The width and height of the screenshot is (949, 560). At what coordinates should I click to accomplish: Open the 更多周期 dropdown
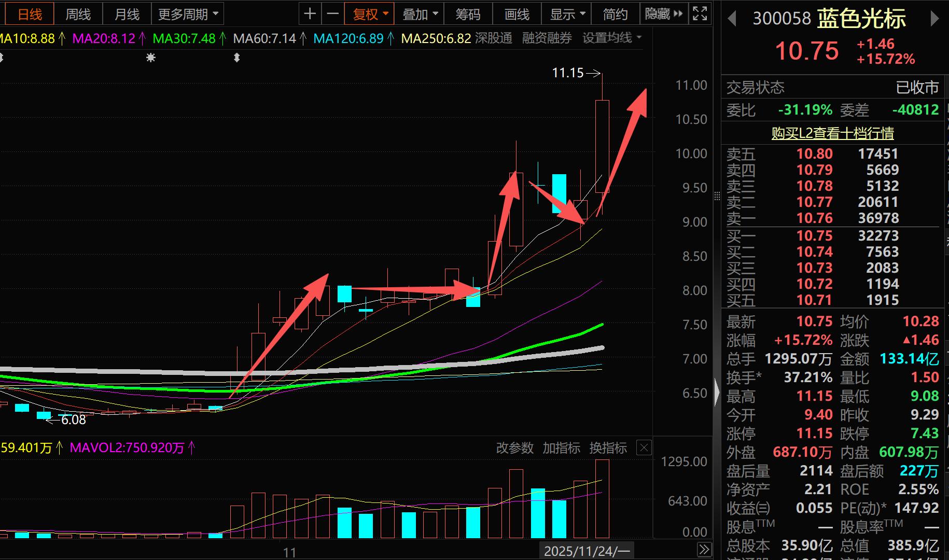(188, 15)
